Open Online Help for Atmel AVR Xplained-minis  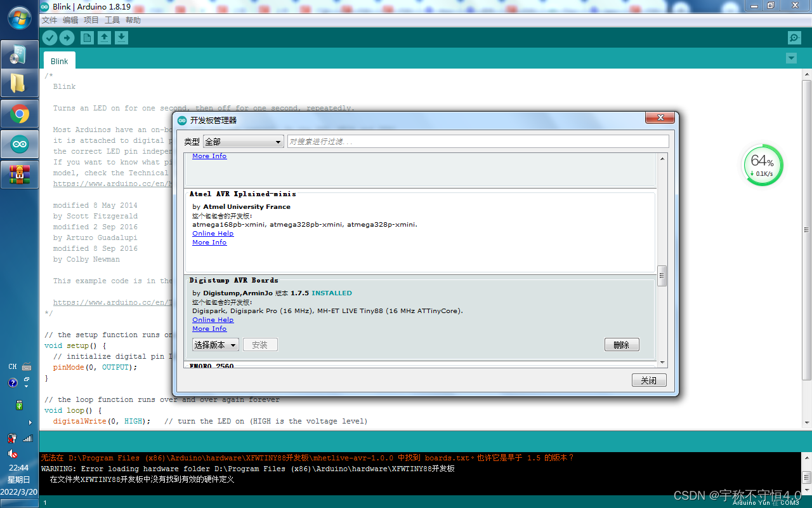213,234
